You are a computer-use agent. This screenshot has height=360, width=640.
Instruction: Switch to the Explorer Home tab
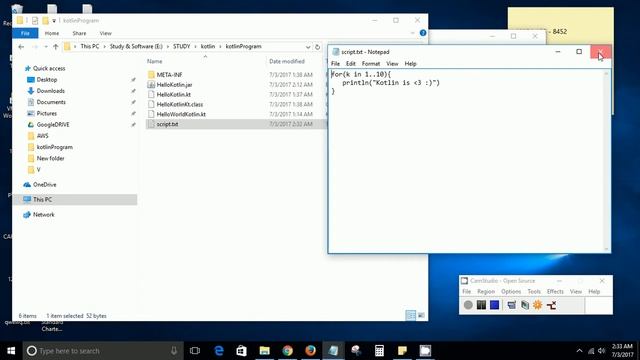tap(51, 33)
